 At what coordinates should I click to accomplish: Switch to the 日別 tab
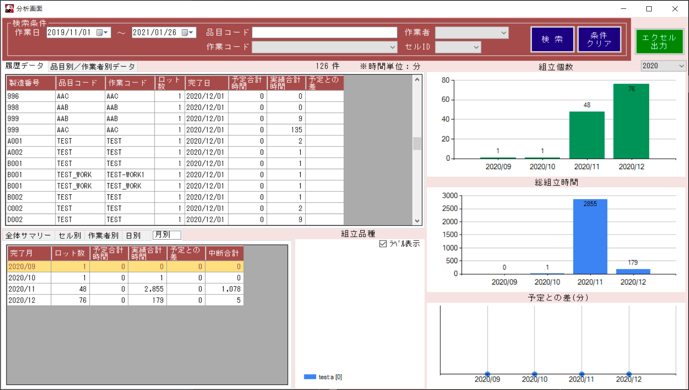tap(133, 235)
